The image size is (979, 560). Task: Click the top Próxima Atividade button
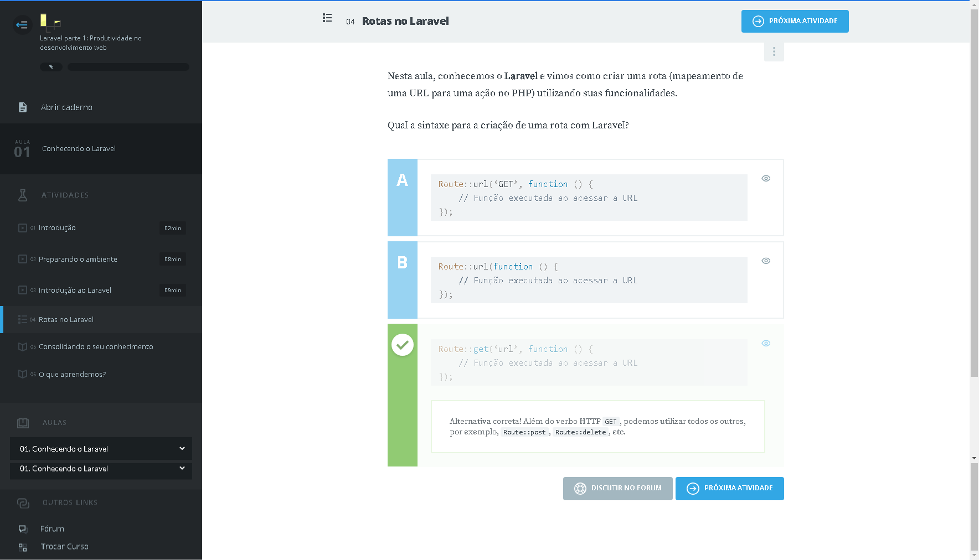(795, 22)
